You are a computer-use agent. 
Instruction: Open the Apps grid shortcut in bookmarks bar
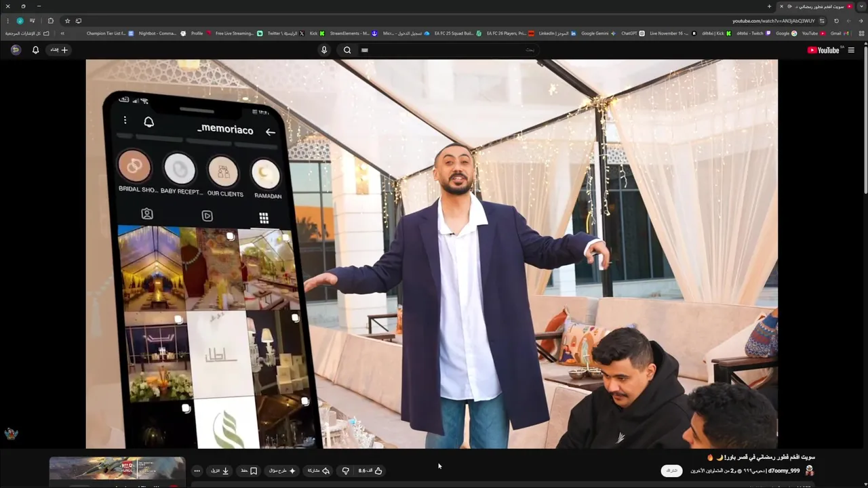click(x=861, y=33)
